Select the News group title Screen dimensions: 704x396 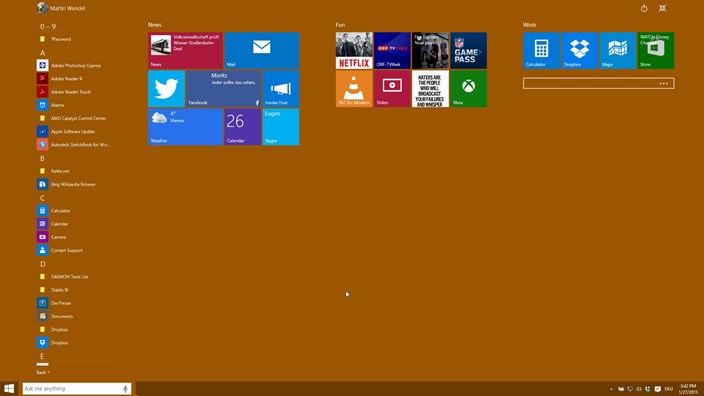tap(155, 25)
